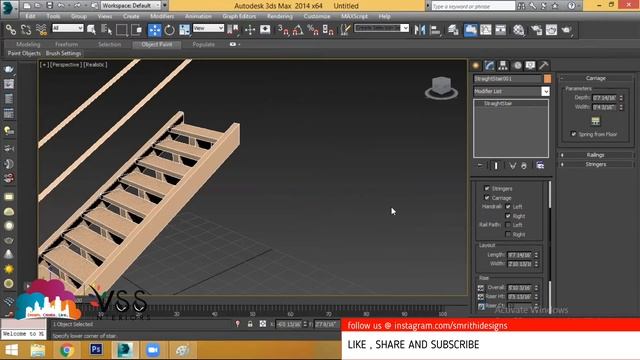Click the Populate ribbon tab

click(204, 44)
